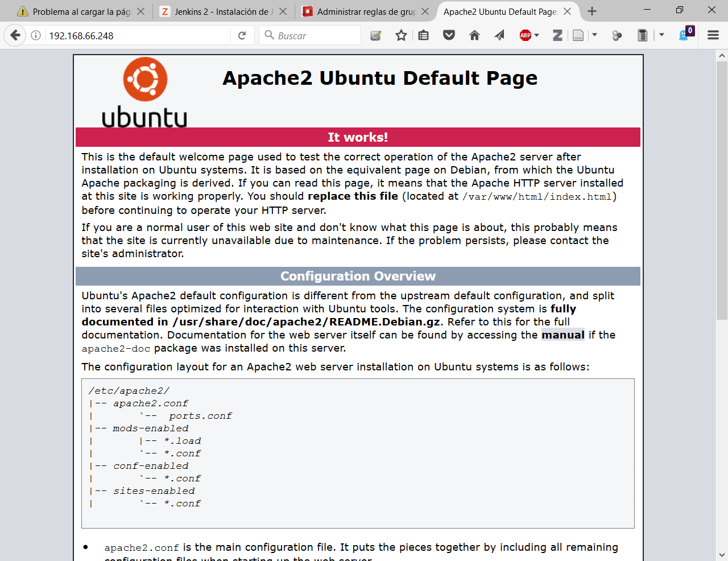The image size is (728, 561).
Task: Bookmark this page with the star
Action: [x=401, y=35]
